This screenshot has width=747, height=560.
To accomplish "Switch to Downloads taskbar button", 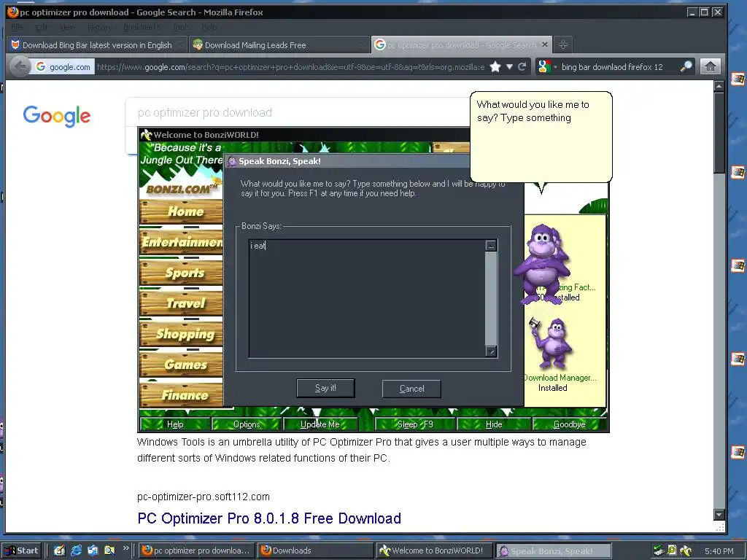I will (315, 551).
